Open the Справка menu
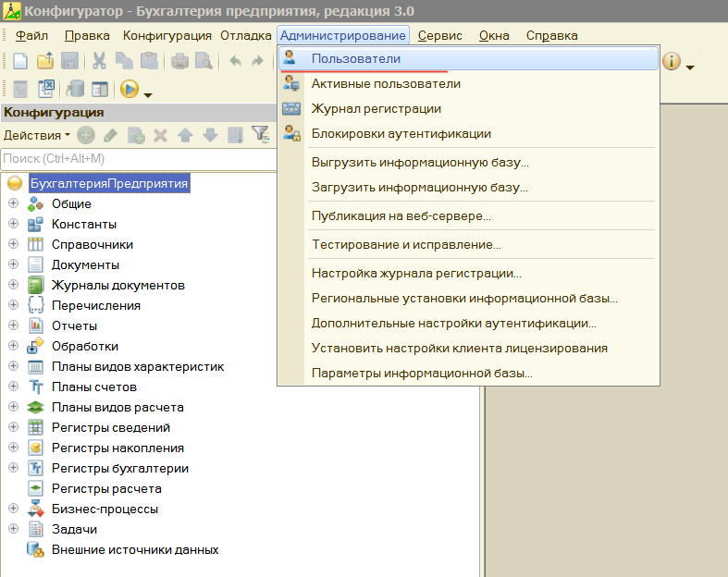Image resolution: width=728 pixels, height=577 pixels. [x=551, y=36]
